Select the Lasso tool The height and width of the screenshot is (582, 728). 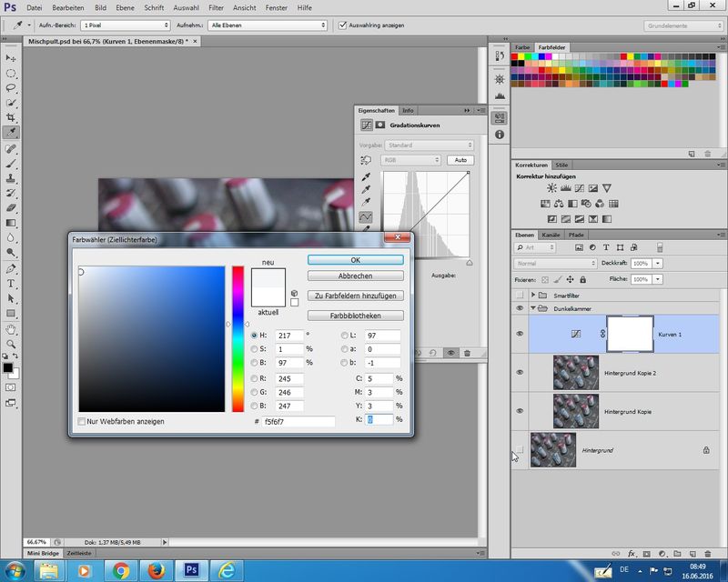click(x=12, y=88)
